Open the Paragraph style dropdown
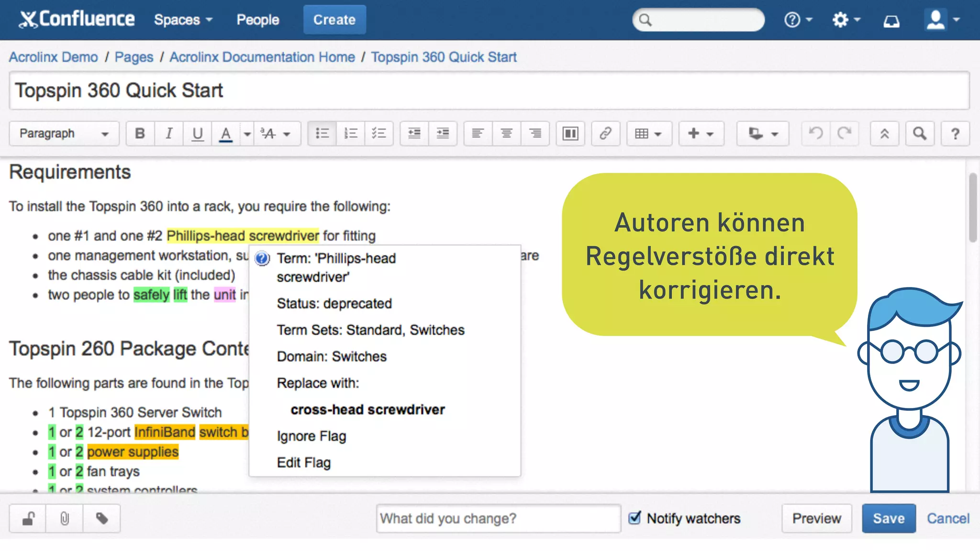The width and height of the screenshot is (980, 551). [x=64, y=133]
